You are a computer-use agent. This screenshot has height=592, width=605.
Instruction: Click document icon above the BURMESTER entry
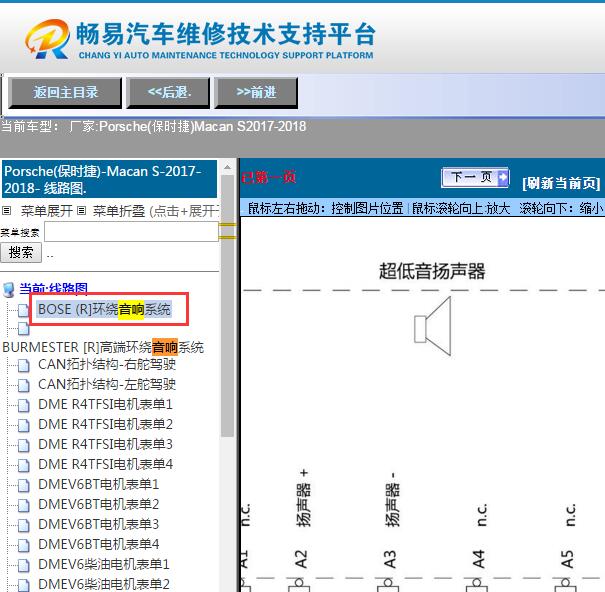point(23,329)
